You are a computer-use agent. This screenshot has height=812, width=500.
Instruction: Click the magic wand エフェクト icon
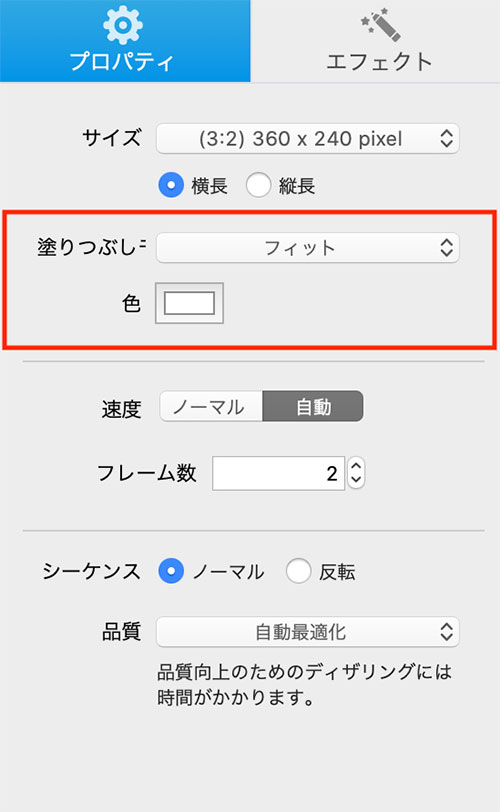pyautogui.click(x=381, y=24)
